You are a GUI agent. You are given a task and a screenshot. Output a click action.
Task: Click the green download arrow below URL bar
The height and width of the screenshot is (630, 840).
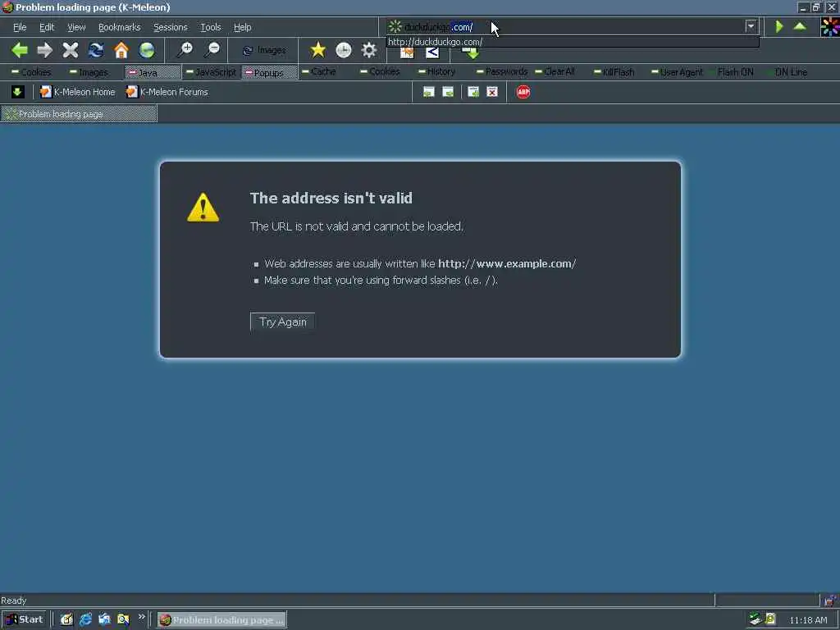(470, 53)
